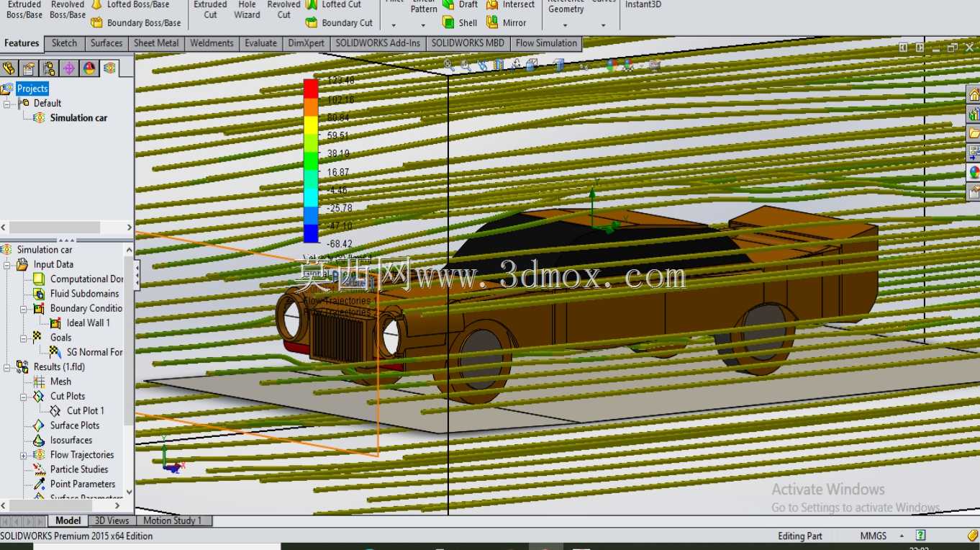The image size is (980, 550).
Task: Click Zoom to Area magnifier icon
Action: coord(466,65)
